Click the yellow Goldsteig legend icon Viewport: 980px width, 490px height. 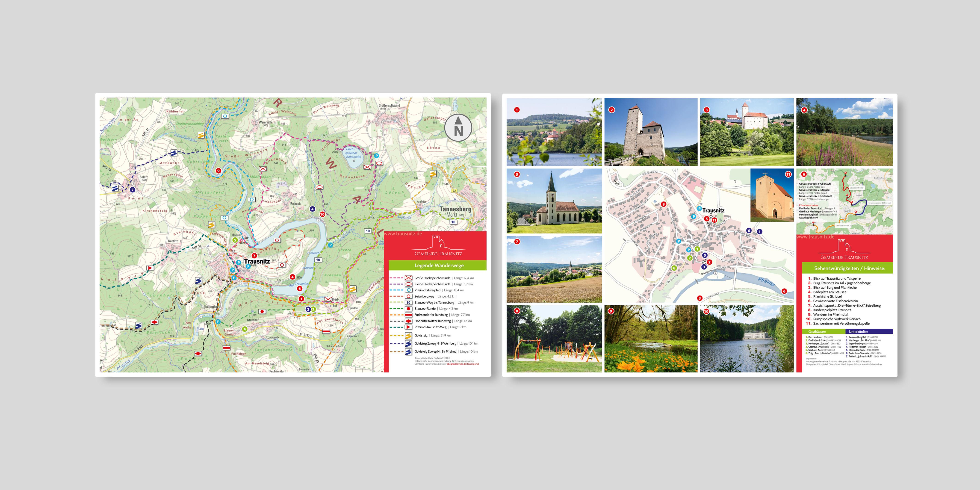(408, 336)
